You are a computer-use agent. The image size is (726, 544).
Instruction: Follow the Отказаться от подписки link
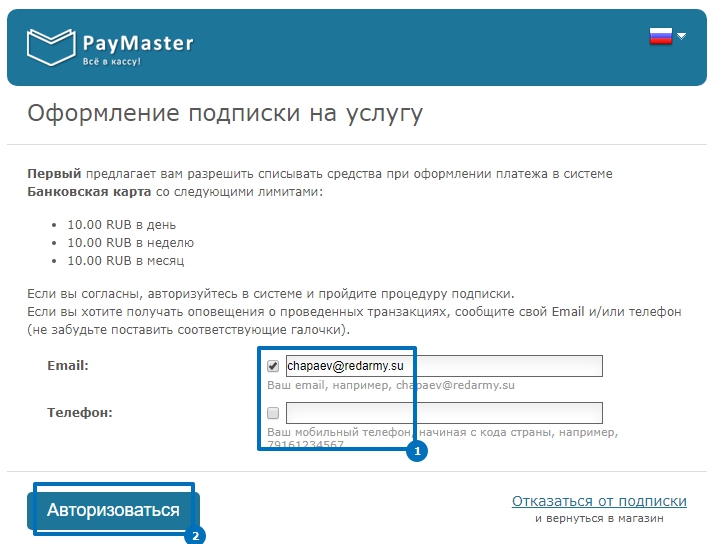(599, 501)
